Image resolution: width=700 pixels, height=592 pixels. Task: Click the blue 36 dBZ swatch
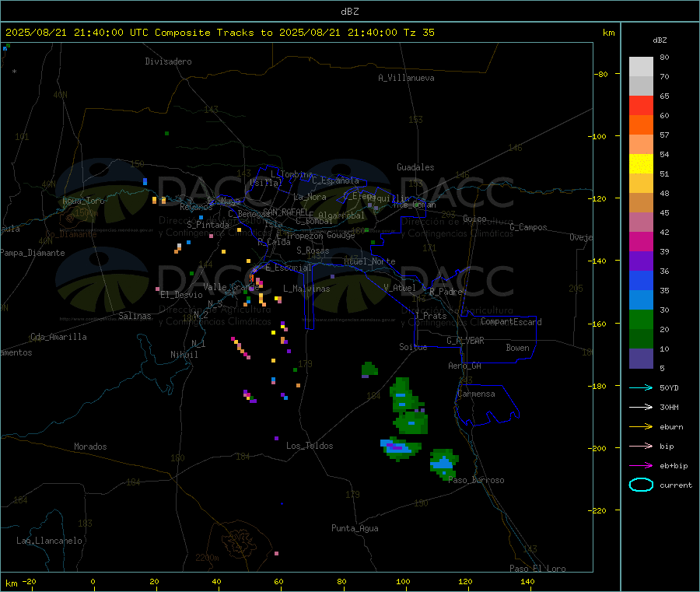(641, 280)
